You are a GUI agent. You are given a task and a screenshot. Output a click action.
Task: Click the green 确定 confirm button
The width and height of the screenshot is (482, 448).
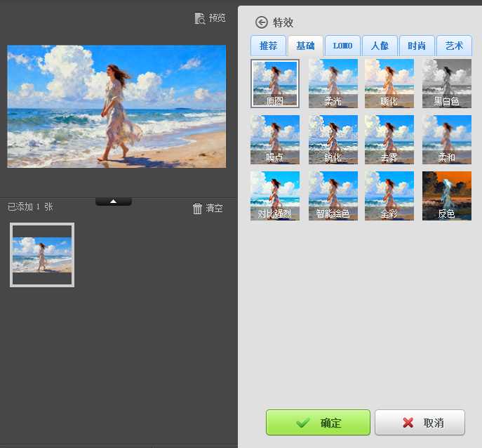pos(318,423)
